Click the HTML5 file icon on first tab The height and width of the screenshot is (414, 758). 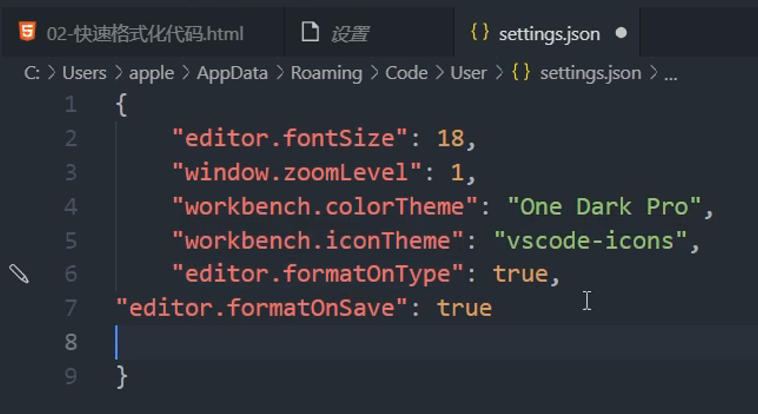point(27,32)
